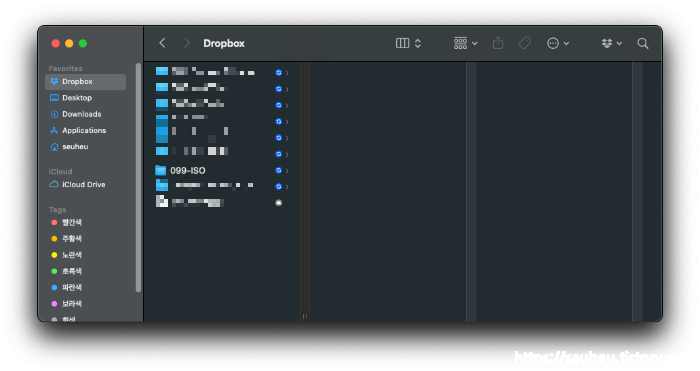The image size is (700, 371).
Task: Select Dropbox in Favorites sidebar
Action: point(85,82)
